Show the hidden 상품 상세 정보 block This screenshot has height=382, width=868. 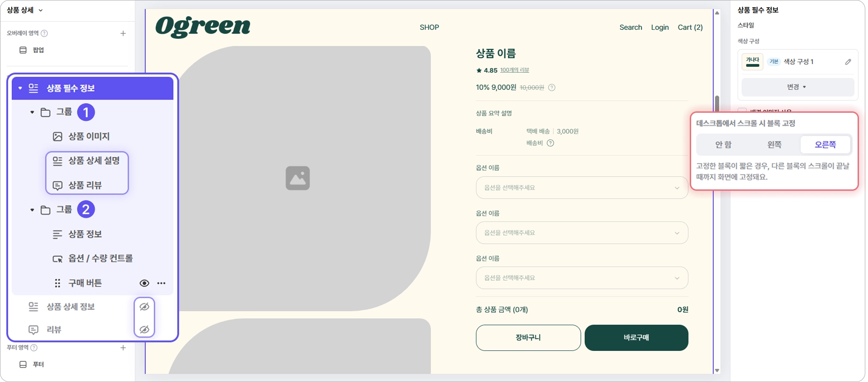[144, 307]
